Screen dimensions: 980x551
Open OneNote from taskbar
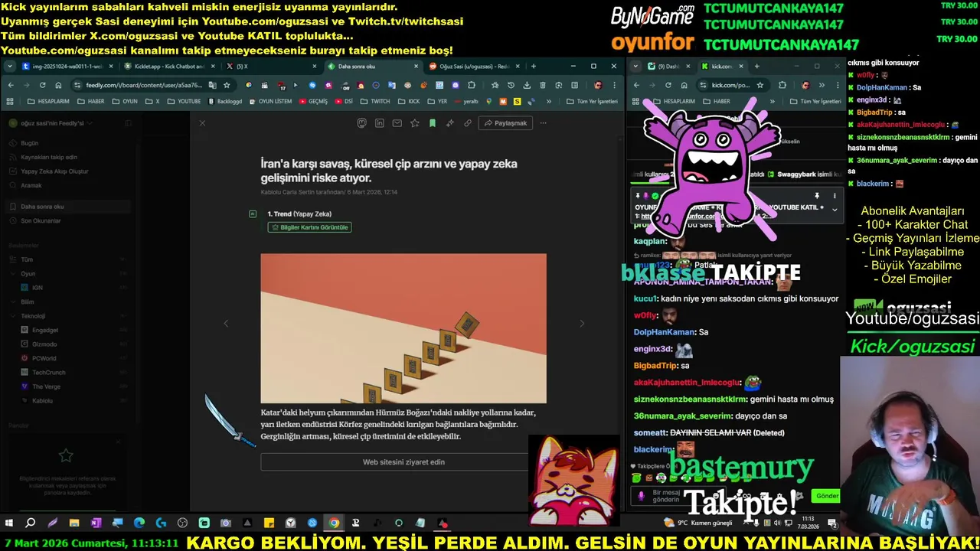coord(96,523)
